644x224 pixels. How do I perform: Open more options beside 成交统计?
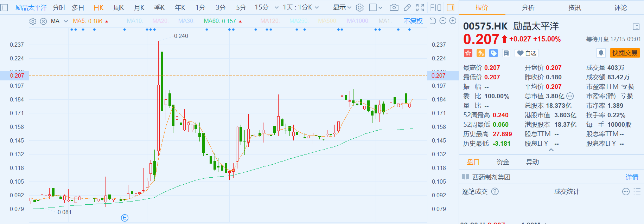point(626,192)
